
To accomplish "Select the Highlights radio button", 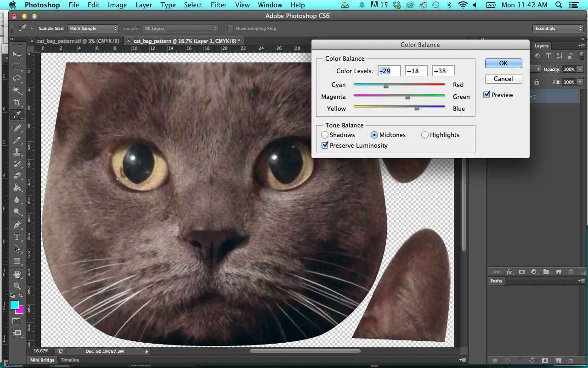I will 424,135.
